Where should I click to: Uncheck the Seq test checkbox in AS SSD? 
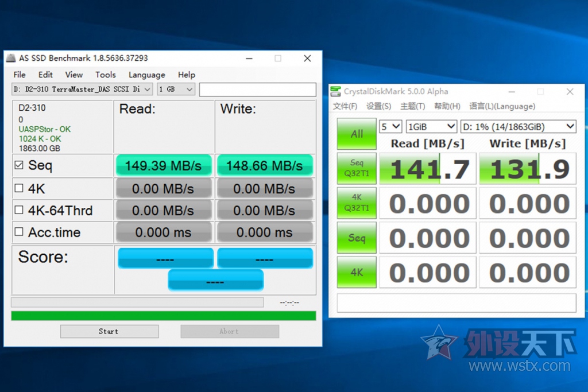coord(19,165)
